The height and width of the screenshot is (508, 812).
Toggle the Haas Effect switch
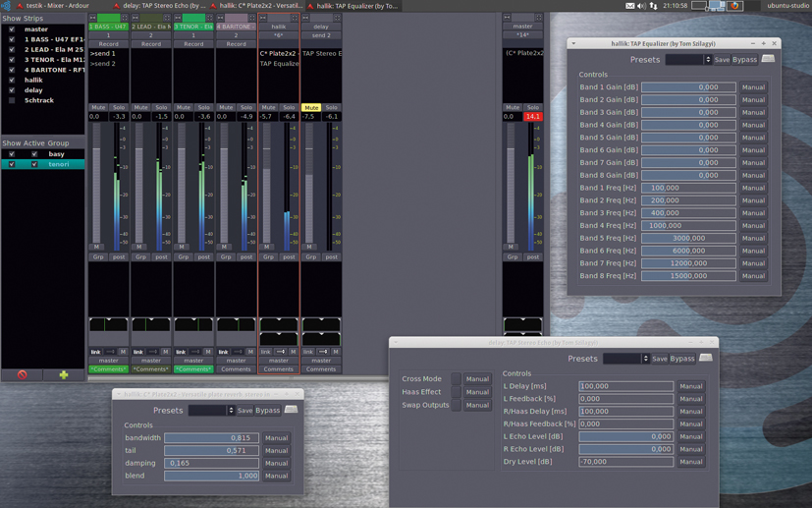point(456,392)
